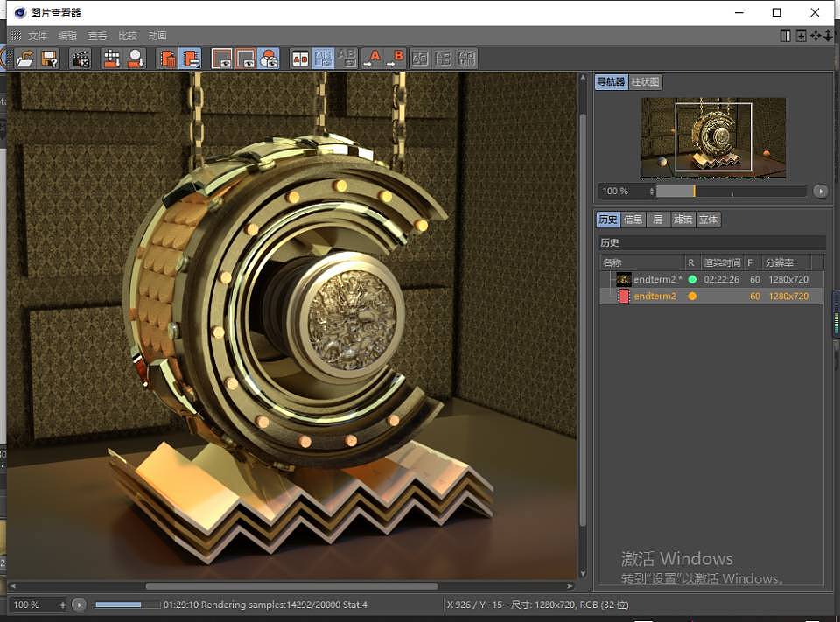Image resolution: width=840 pixels, height=622 pixels.
Task: Switch to the 层 tab
Action: [658, 219]
